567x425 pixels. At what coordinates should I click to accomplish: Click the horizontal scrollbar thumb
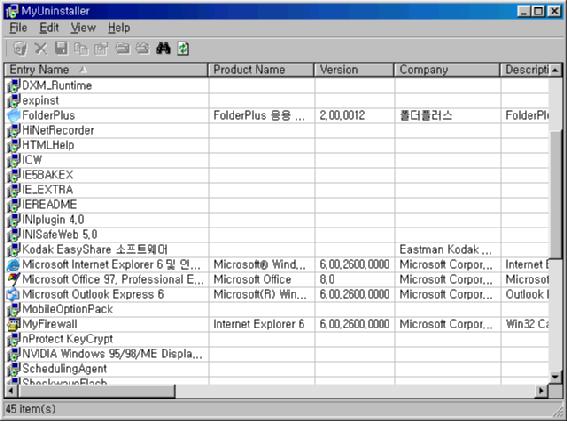(97, 391)
